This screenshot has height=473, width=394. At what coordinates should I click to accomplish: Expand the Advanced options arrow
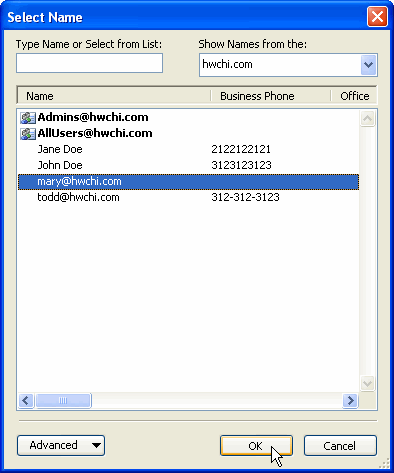coord(96,445)
